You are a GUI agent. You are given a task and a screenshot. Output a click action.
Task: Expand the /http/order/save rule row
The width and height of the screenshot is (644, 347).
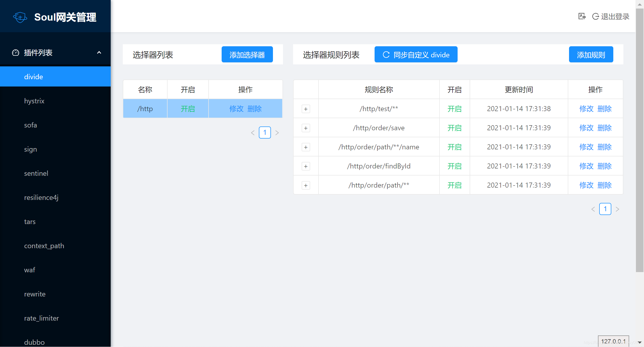tap(306, 128)
